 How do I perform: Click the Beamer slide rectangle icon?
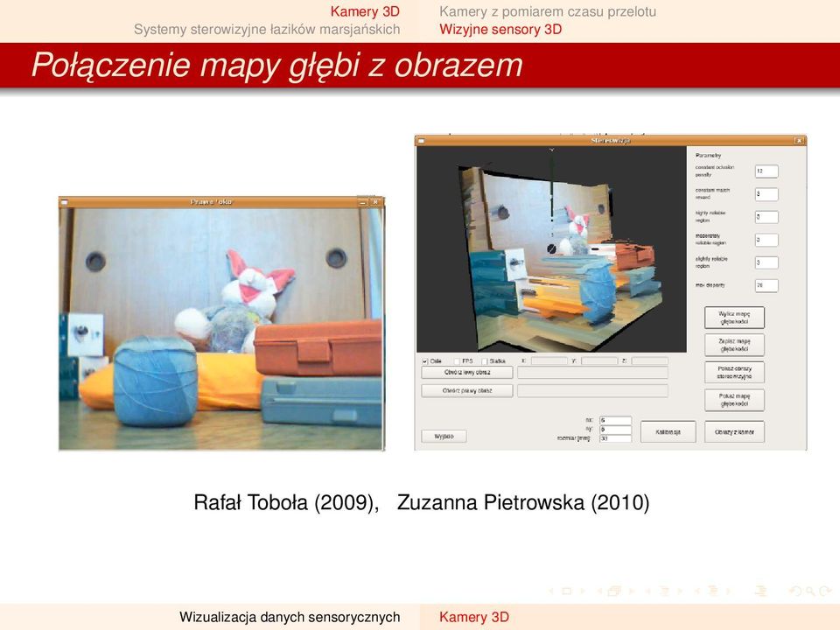pos(566,591)
